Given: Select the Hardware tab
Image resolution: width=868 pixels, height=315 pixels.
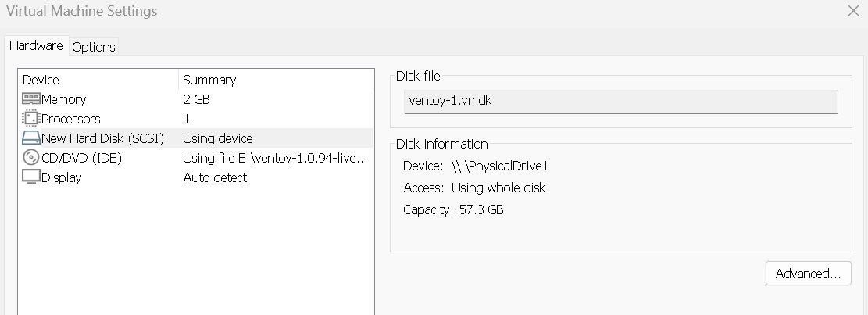Looking at the screenshot, I should (36, 46).
